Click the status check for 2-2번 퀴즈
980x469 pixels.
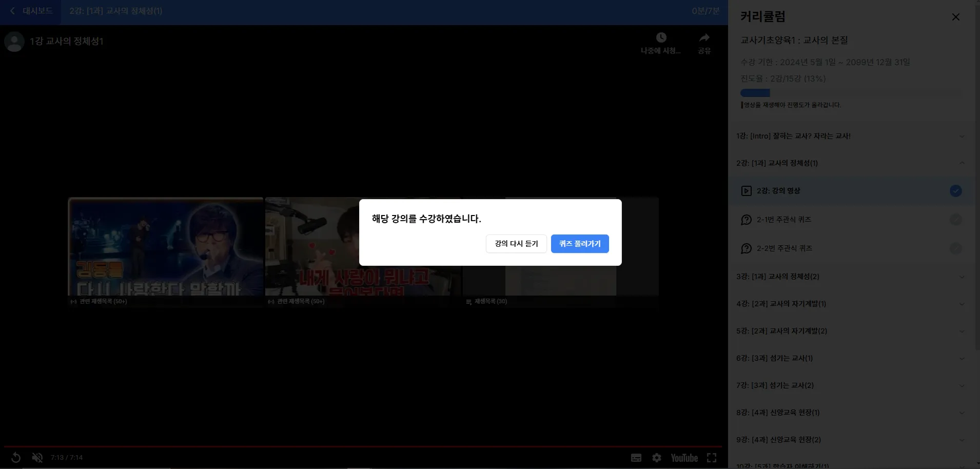955,248
